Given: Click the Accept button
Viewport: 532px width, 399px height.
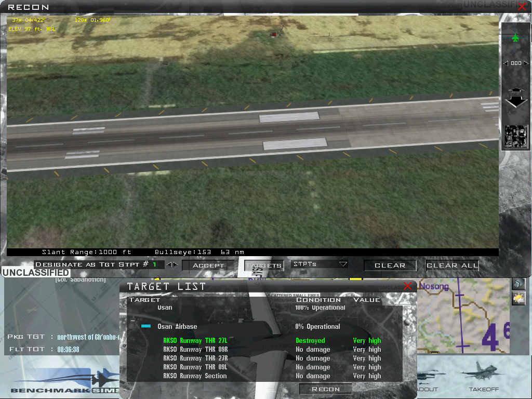Looking at the screenshot, I should (208, 265).
